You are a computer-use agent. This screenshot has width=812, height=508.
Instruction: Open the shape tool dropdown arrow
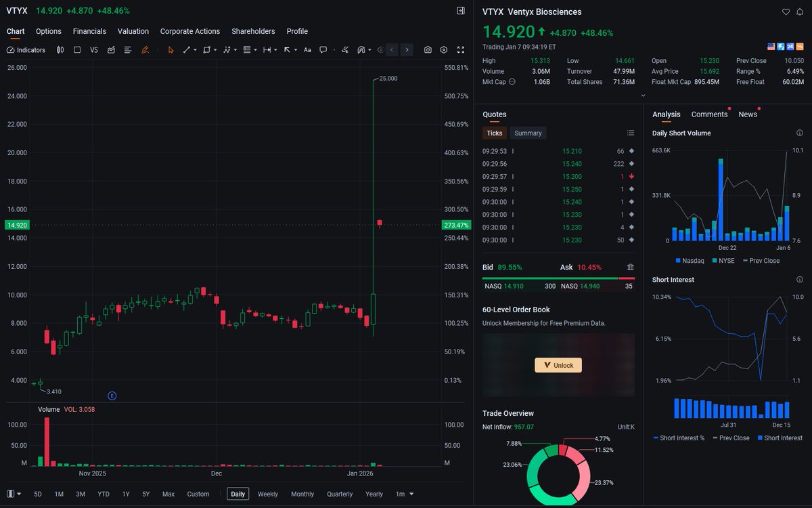(x=215, y=49)
